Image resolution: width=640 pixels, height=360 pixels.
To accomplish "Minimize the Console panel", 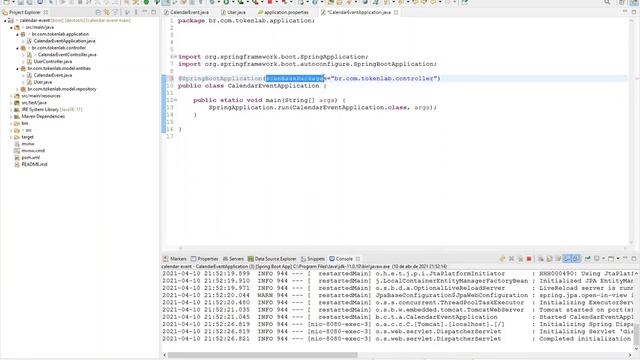I will pyautogui.click(x=625, y=259).
